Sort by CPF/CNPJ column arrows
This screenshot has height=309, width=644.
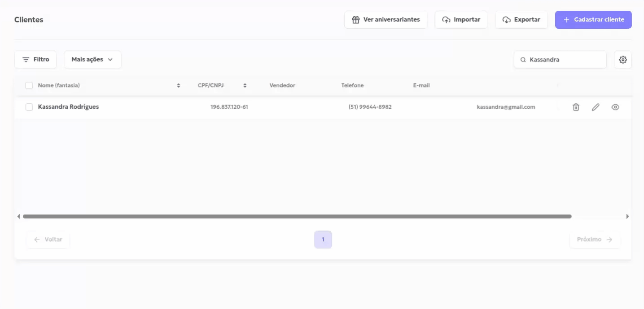[x=245, y=85]
